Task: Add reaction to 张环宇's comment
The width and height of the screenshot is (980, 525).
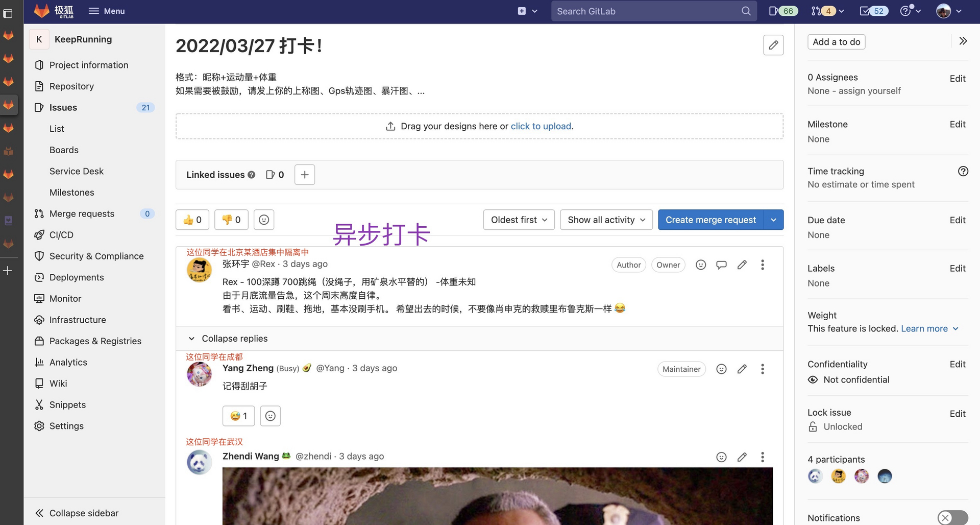Action: (701, 265)
